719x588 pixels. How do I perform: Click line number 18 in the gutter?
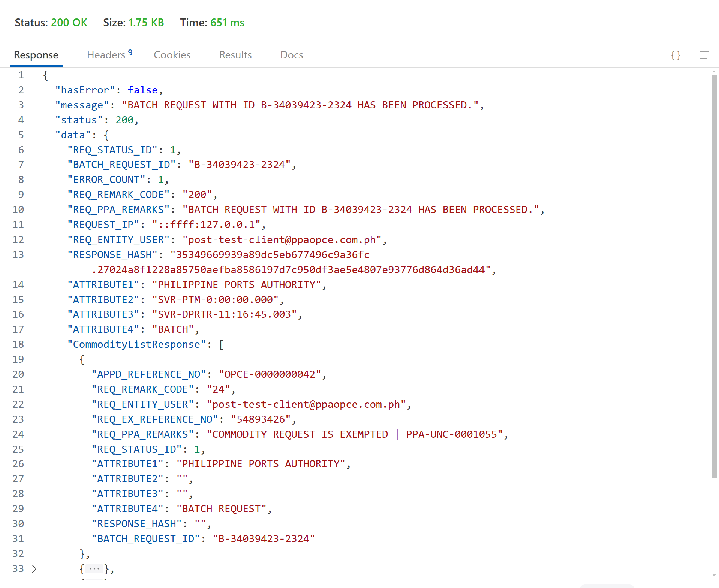click(18, 344)
